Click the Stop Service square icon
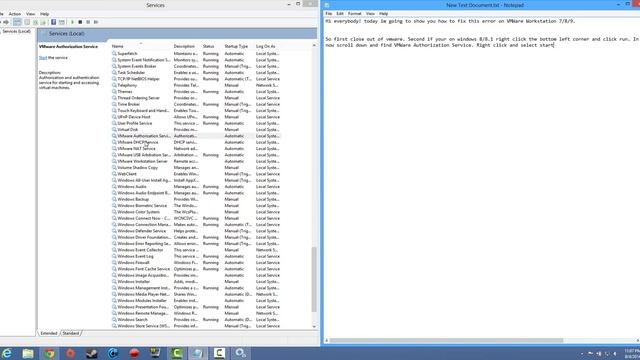 click(x=80, y=22)
